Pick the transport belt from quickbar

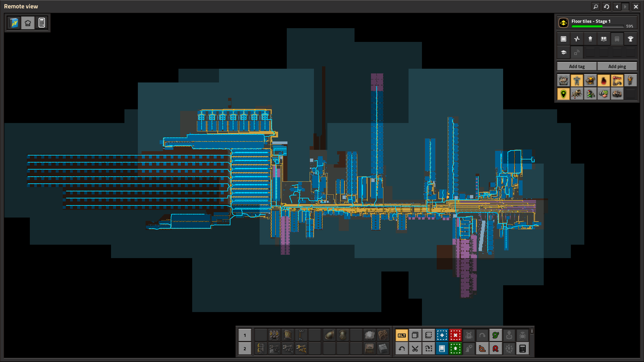tap(274, 335)
